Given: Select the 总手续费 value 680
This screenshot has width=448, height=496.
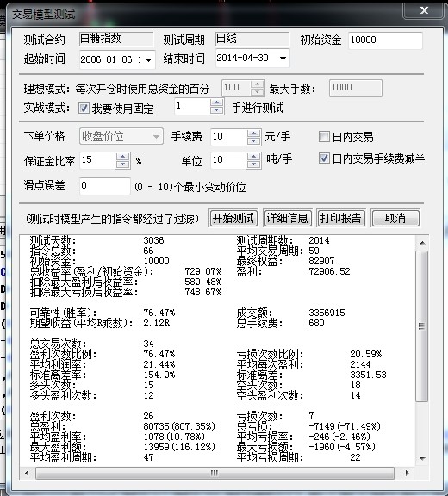Looking at the screenshot, I should tap(316, 323).
